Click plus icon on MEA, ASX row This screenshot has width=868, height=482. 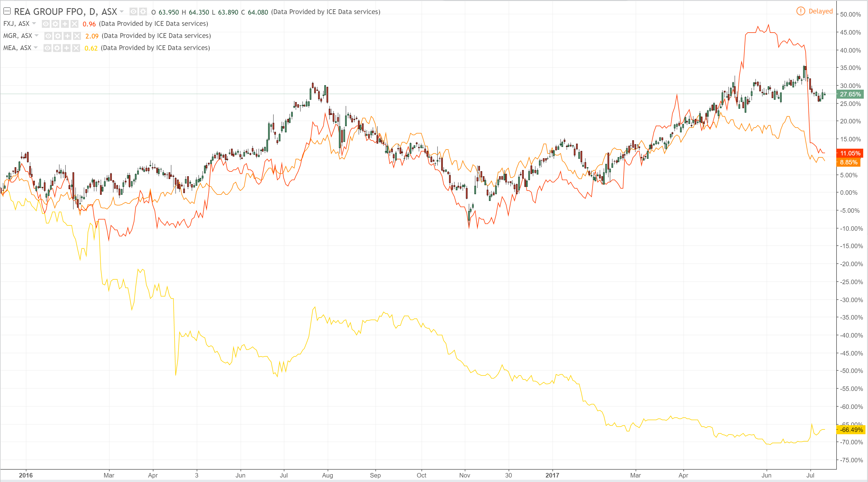[67, 48]
